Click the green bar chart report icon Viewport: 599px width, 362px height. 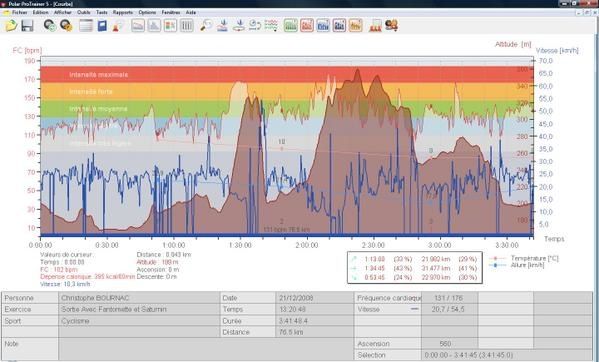(291, 26)
